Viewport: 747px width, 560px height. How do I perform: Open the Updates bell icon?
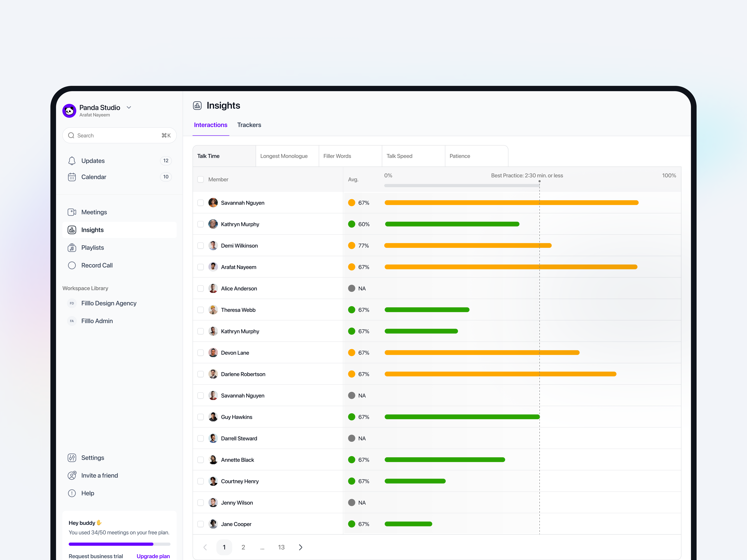(x=72, y=161)
